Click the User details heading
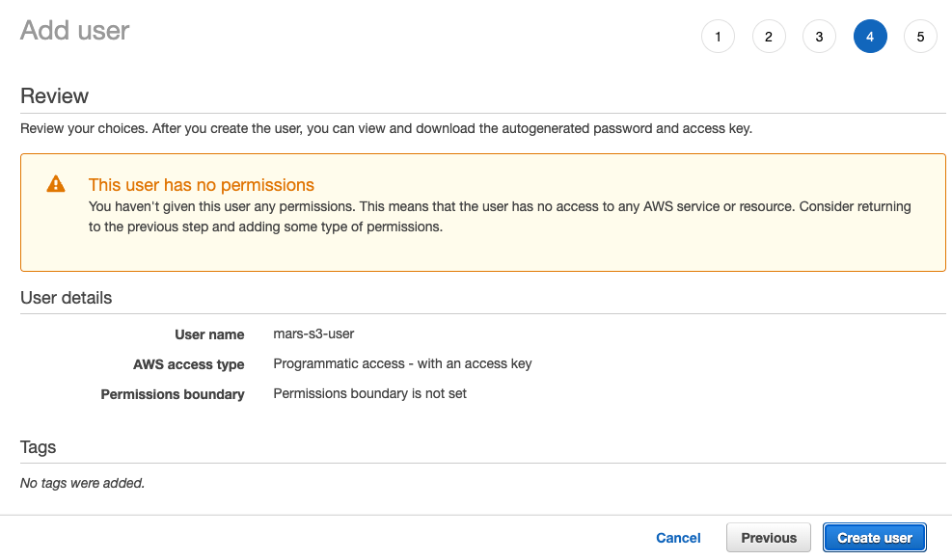952x560 pixels. click(66, 298)
